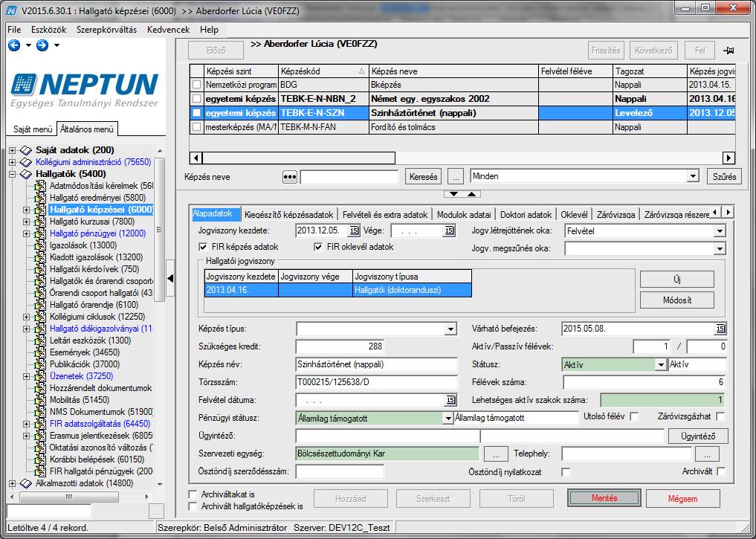756x539 pixels.
Task: Open calendar for Jogviszony kezdete date
Action: tap(353, 230)
